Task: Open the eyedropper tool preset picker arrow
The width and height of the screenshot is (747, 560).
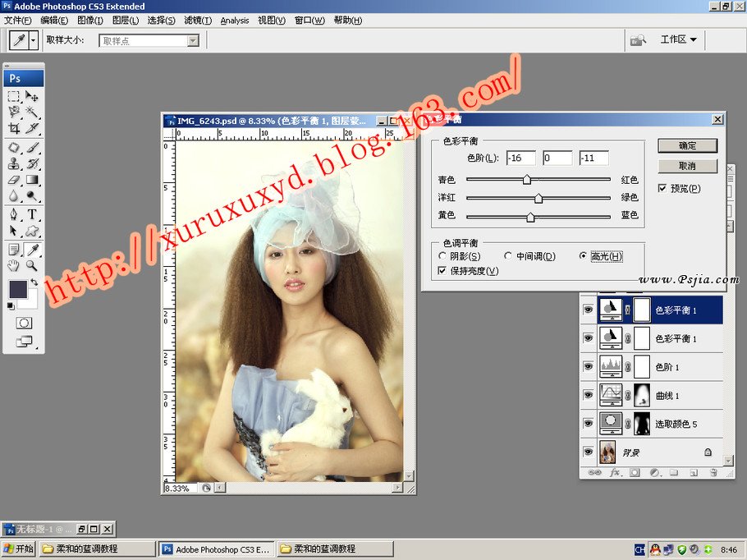Action: [x=34, y=39]
